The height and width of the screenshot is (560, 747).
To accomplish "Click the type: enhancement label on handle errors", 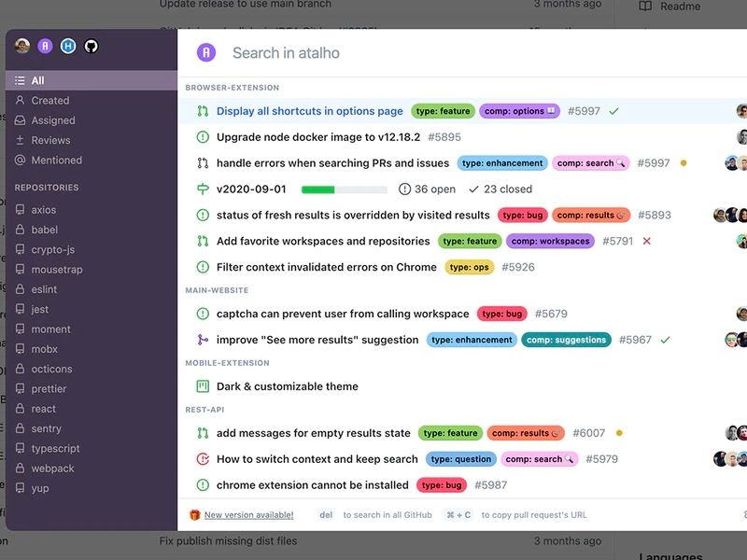I will point(502,162).
